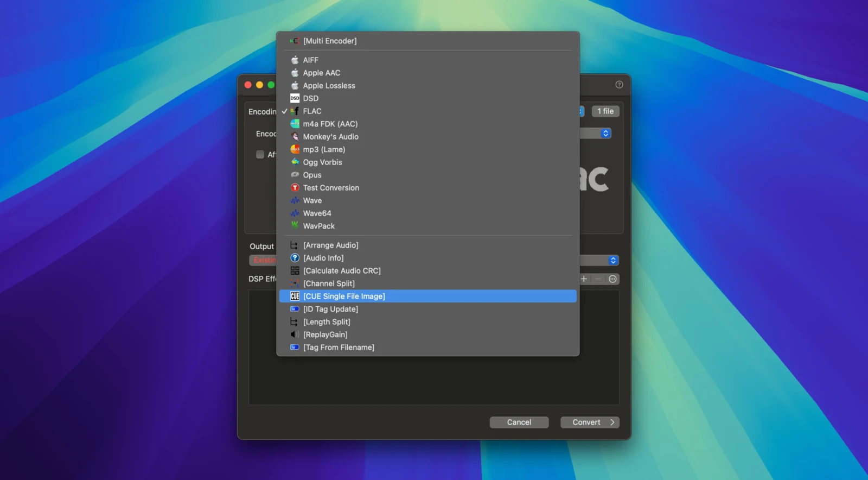
Task: Click the Cancel button
Action: pyautogui.click(x=519, y=422)
